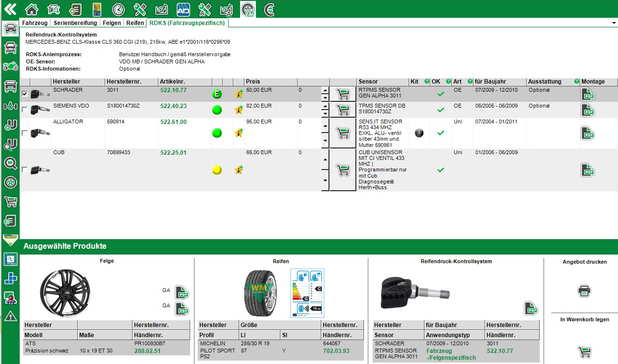Click the ATS wheel rim thumbnail

[65, 292]
